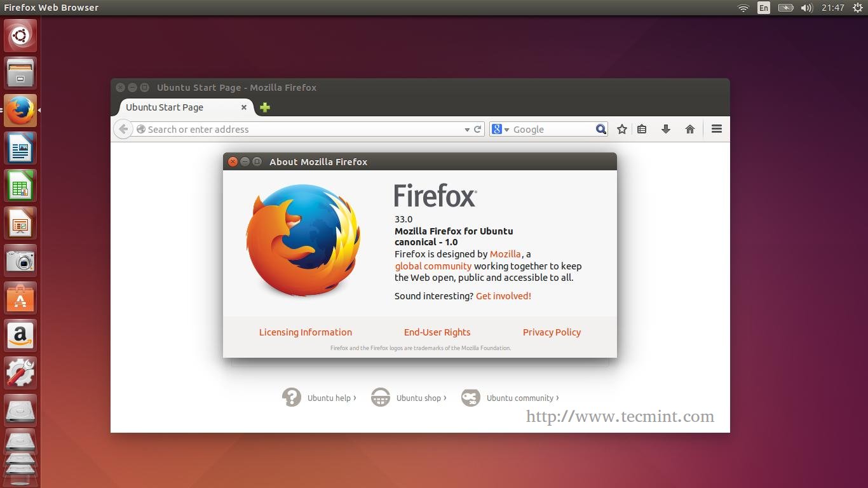Image resolution: width=868 pixels, height=488 pixels.
Task: Open the Ubuntu Dash from the launcher
Action: click(x=20, y=36)
